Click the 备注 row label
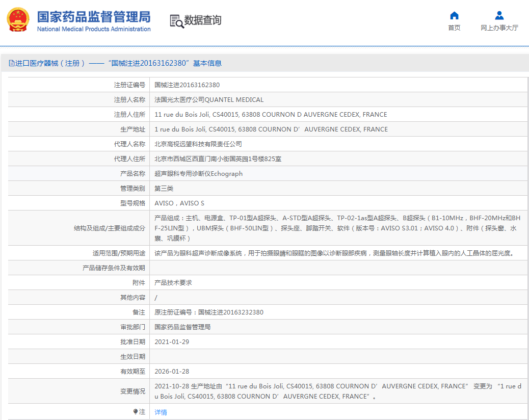Screen dimensions: 529x420 click(139, 312)
